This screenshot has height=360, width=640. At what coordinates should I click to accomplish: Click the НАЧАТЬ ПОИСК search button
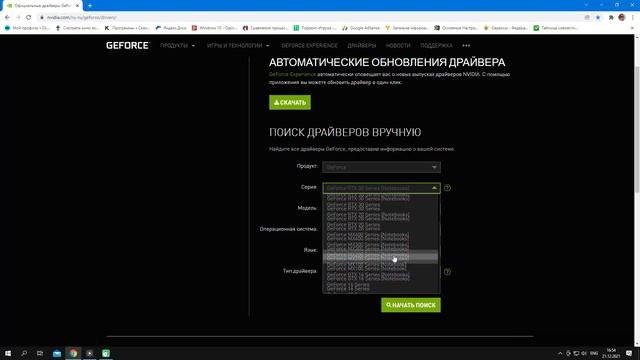[411, 305]
